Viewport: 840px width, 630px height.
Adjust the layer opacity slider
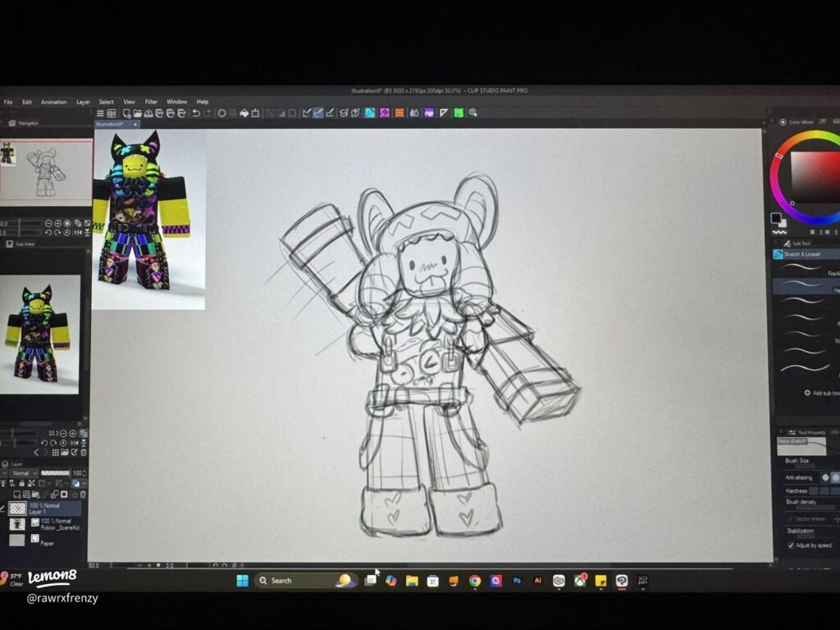55,473
